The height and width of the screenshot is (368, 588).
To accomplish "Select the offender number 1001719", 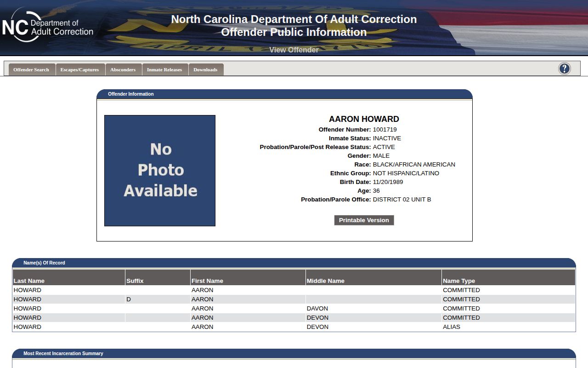I will pyautogui.click(x=385, y=130).
